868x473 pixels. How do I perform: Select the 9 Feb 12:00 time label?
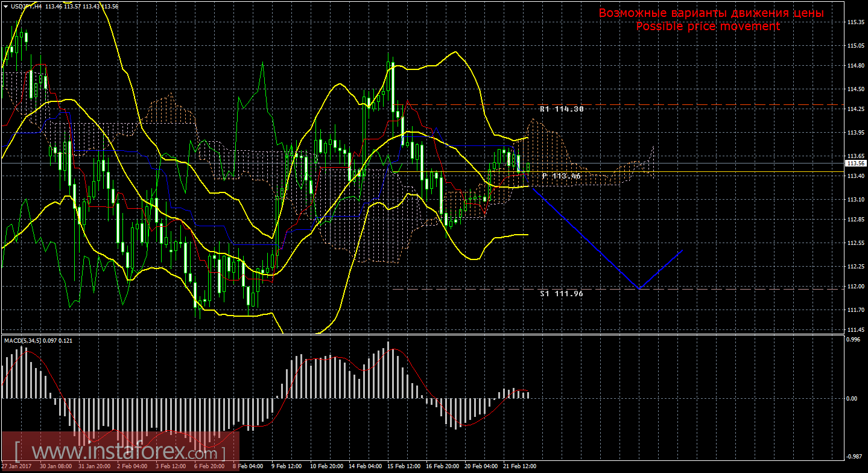[x=287, y=466]
